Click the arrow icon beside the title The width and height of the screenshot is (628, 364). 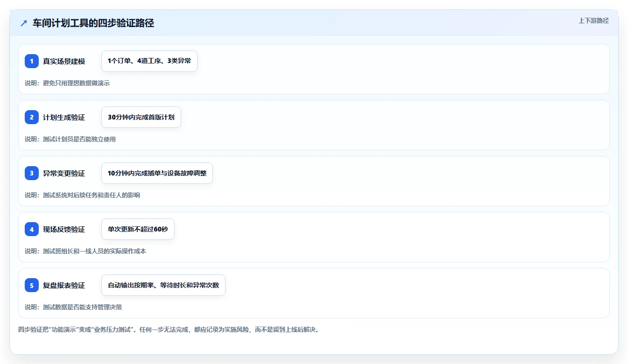[x=24, y=23]
